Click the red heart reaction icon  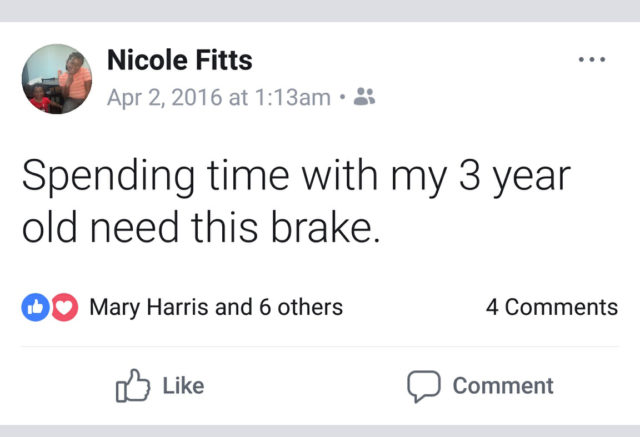[64, 307]
